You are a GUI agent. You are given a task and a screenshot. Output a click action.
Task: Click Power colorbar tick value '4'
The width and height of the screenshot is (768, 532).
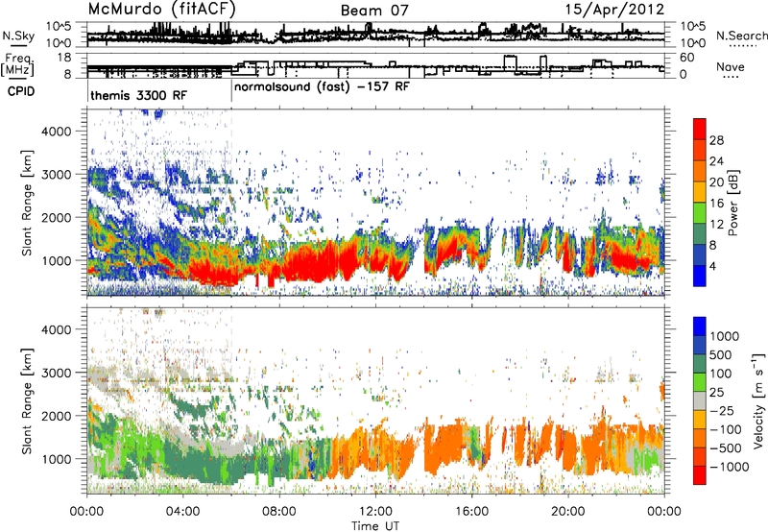712,266
